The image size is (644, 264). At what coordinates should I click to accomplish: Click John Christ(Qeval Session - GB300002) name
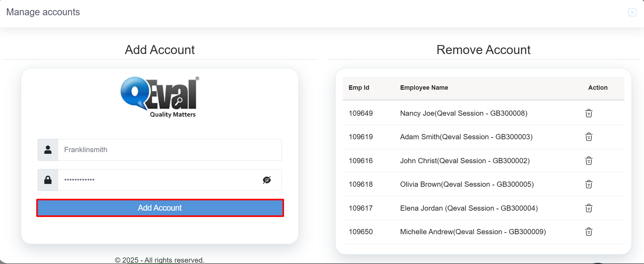(465, 161)
